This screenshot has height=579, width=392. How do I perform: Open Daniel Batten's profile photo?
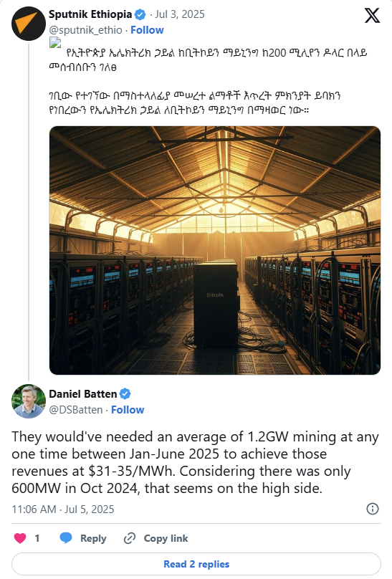(29, 401)
